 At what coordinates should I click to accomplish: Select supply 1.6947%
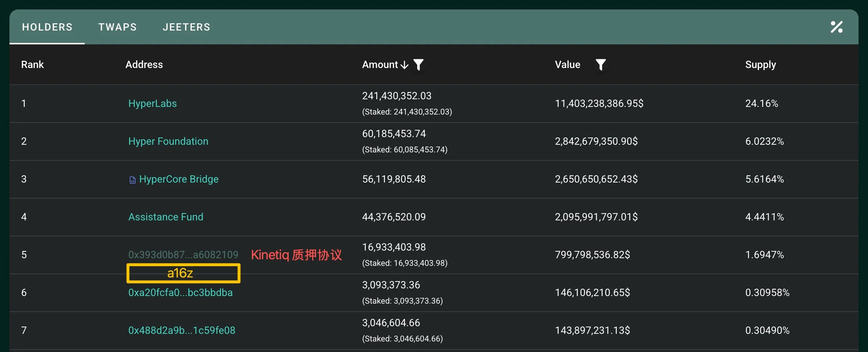(x=764, y=255)
